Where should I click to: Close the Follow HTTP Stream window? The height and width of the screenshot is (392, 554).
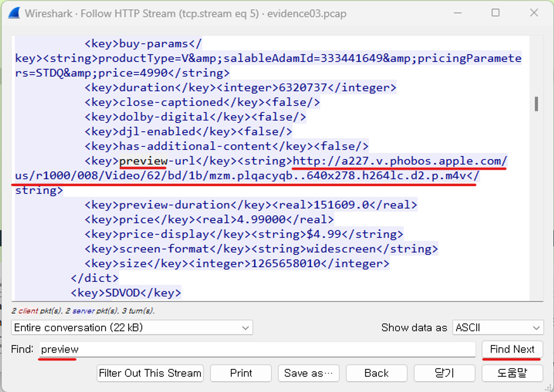[x=534, y=13]
